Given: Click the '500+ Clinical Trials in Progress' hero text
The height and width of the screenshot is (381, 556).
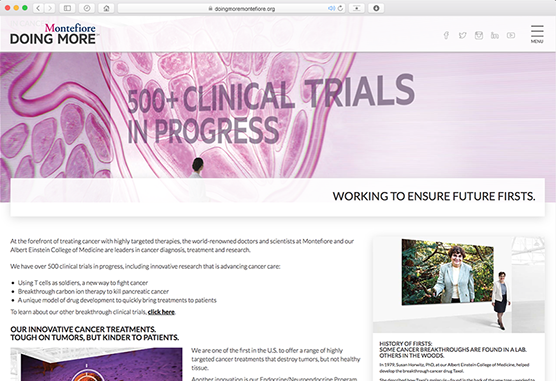Looking at the screenshot, I should coord(271,110).
